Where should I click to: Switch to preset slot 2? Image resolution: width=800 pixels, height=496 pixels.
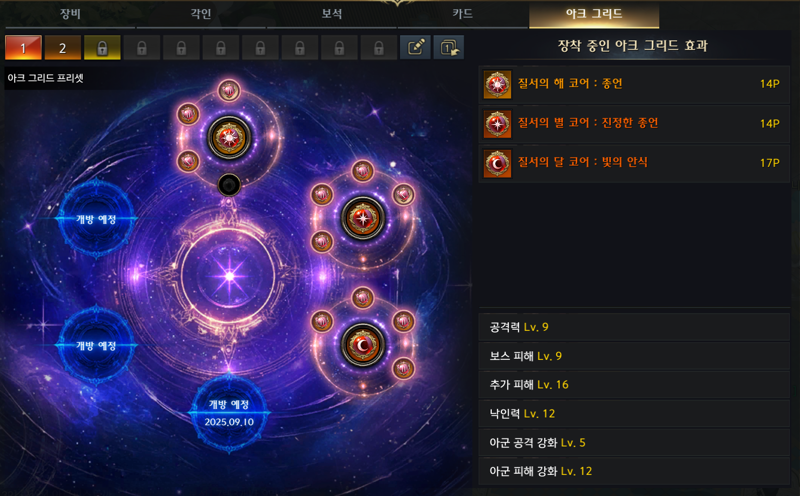click(x=62, y=47)
